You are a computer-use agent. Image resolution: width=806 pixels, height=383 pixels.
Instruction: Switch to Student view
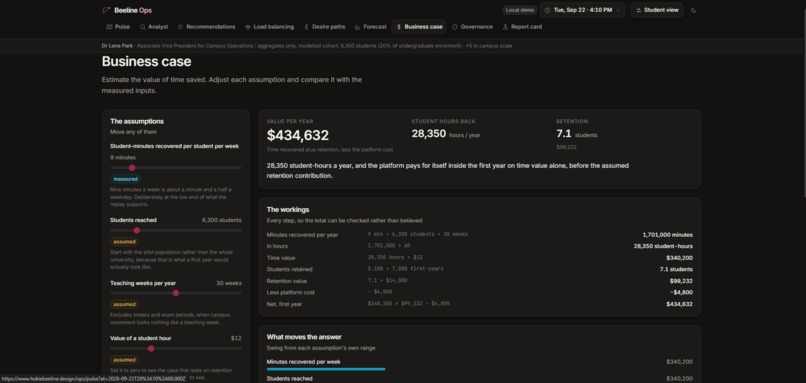click(x=656, y=10)
